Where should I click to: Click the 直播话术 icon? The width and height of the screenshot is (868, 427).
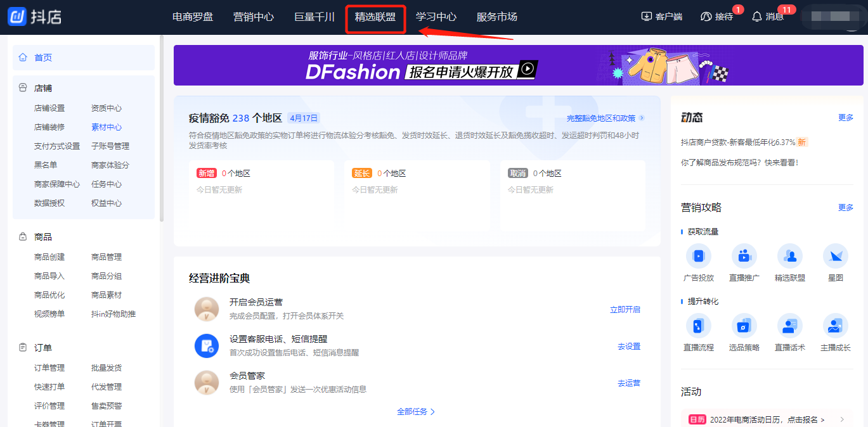click(x=789, y=326)
